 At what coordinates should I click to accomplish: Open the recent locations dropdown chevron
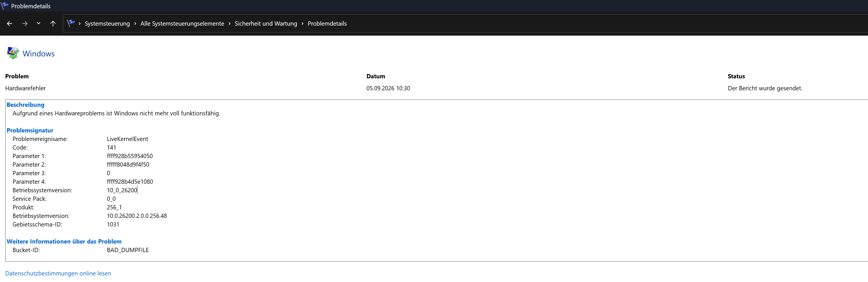pyautogui.click(x=38, y=23)
